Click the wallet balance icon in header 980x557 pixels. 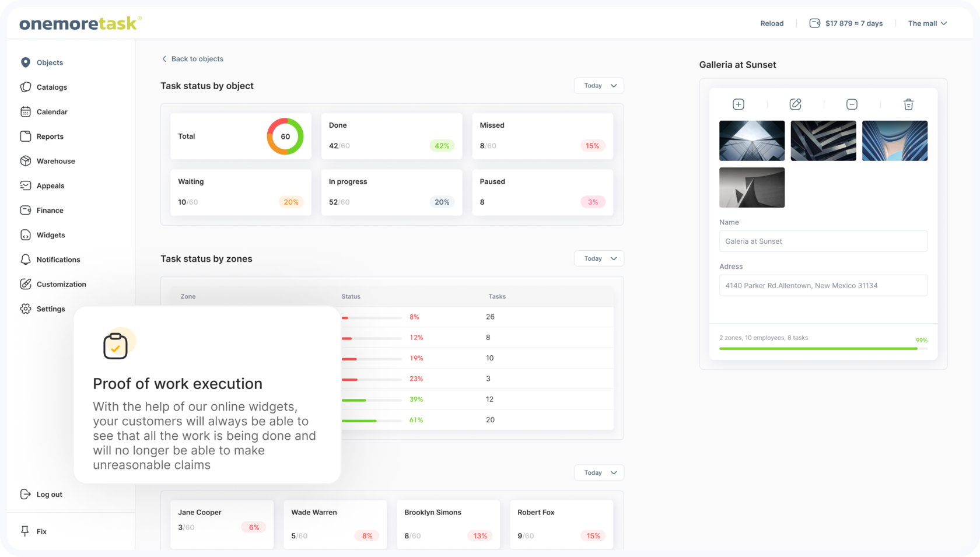point(814,23)
